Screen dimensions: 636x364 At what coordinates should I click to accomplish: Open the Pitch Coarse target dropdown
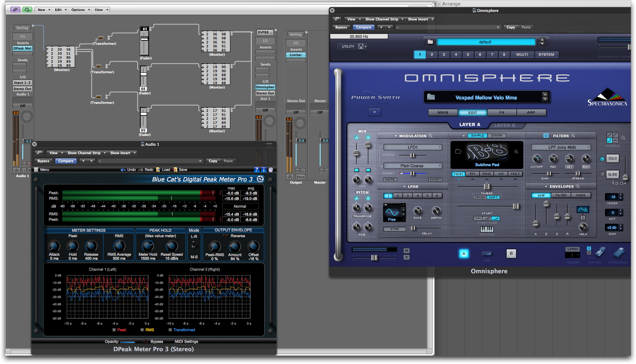click(x=413, y=166)
